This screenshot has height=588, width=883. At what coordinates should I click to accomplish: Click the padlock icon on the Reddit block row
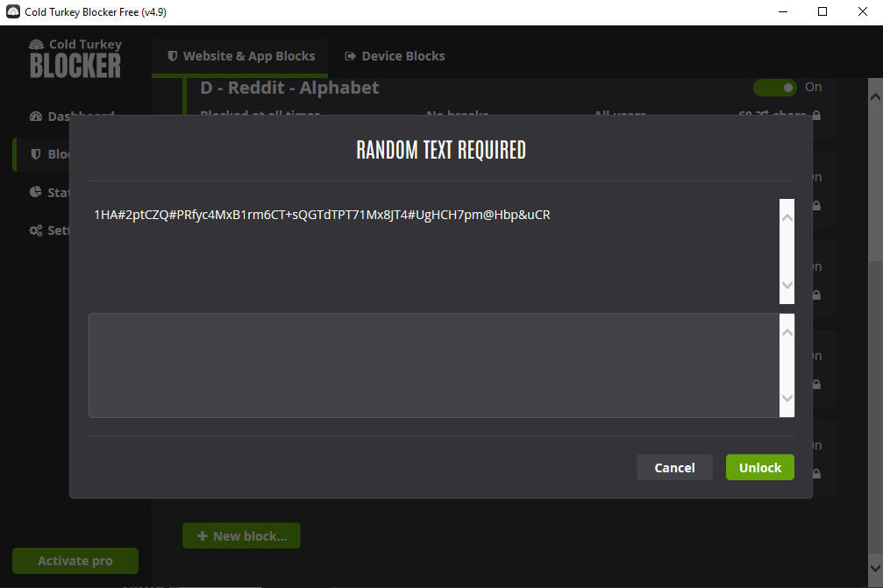coord(816,115)
